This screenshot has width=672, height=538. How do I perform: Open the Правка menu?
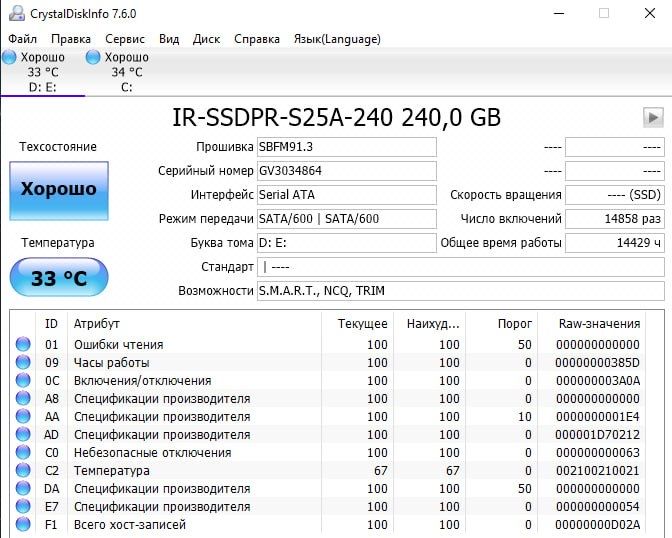(71, 39)
